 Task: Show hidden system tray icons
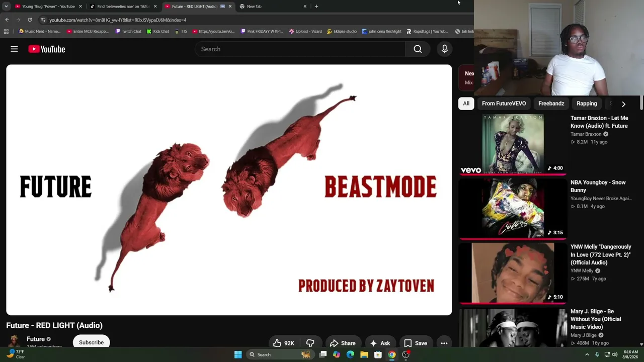(x=587, y=354)
